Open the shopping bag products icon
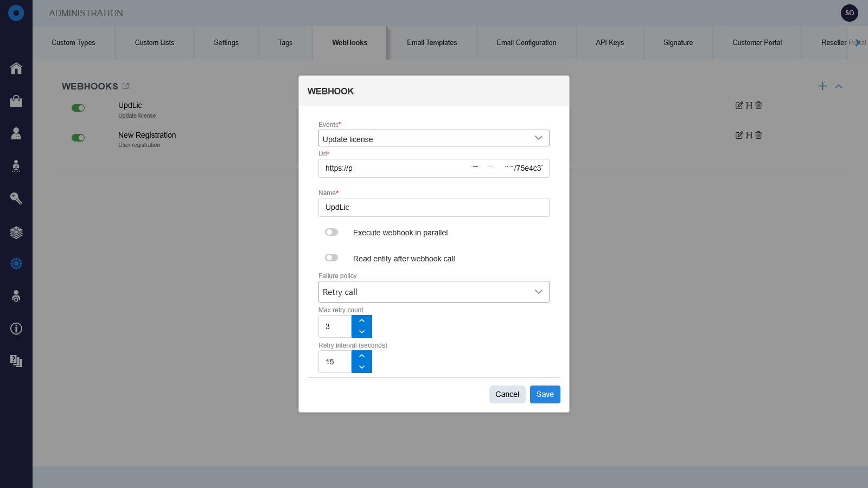 point(16,101)
